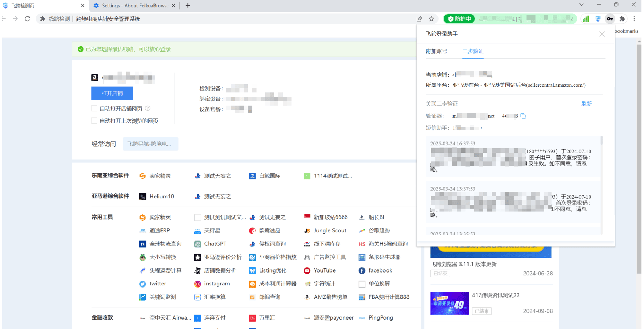Viewport: 644px width, 329px height.
Task: Enable 自动打开上次浏览的网页 checkbox
Action: (x=94, y=121)
